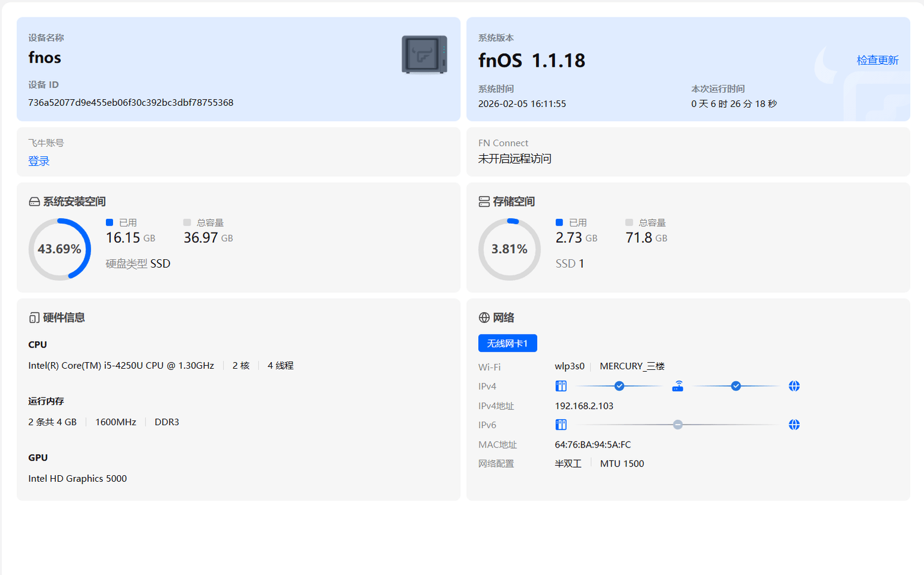Click second IPv4 connection checkmark
Image resolution: width=924 pixels, height=575 pixels.
tap(736, 386)
